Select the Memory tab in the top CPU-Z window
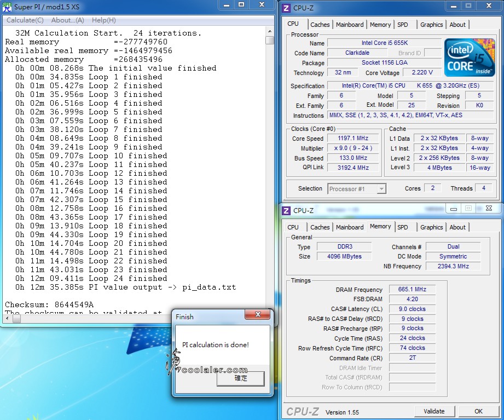This screenshot has height=420, width=504. click(380, 25)
